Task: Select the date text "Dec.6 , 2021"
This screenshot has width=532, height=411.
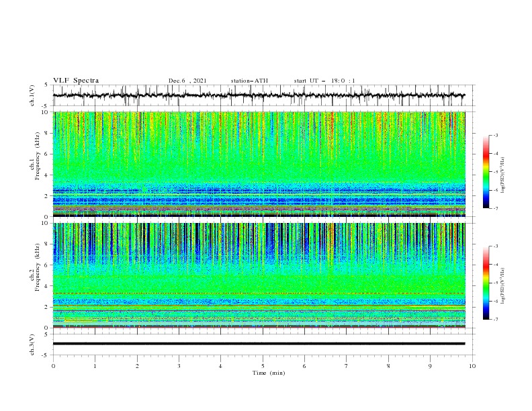Action: pyautogui.click(x=187, y=81)
